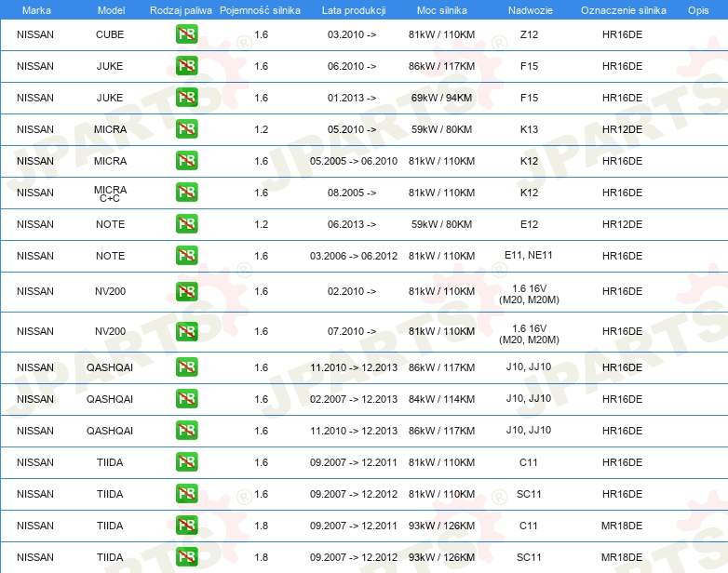Select the 08.2005 -> production date cell
This screenshot has height=573, width=728.
point(352,193)
